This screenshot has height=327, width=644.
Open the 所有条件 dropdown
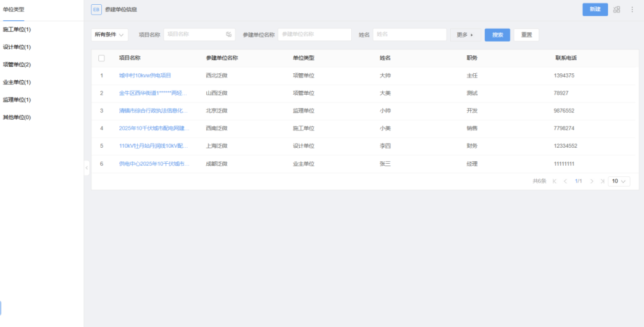pos(109,35)
